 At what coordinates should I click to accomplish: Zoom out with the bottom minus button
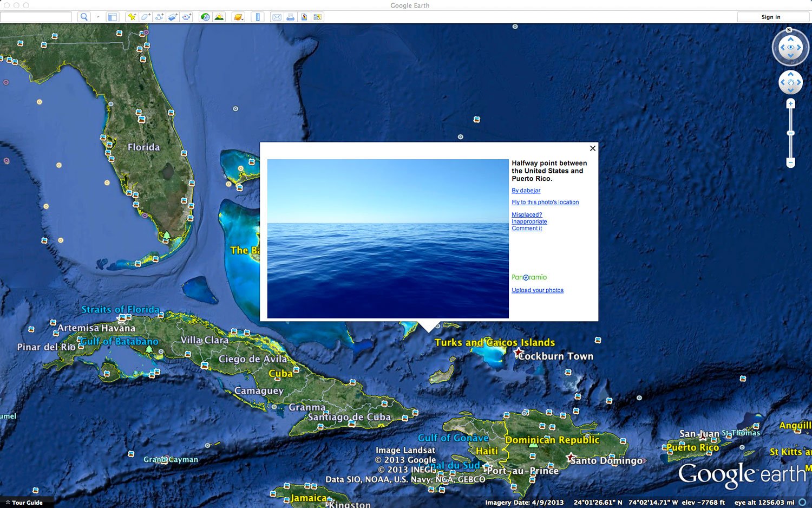pyautogui.click(x=791, y=162)
